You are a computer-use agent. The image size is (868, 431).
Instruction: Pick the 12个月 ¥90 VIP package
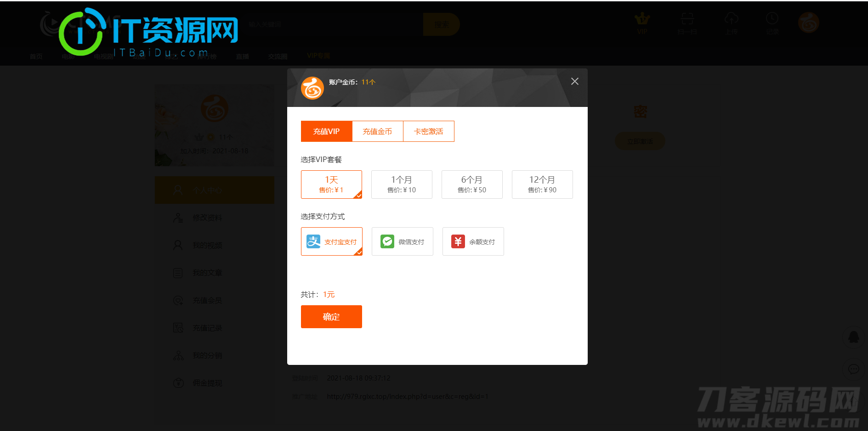tap(542, 185)
